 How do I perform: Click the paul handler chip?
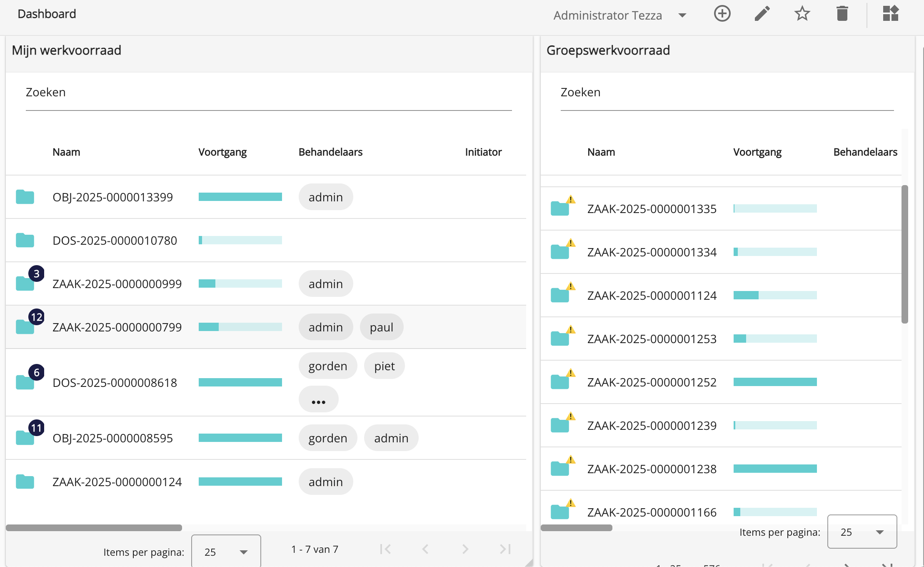381,327
